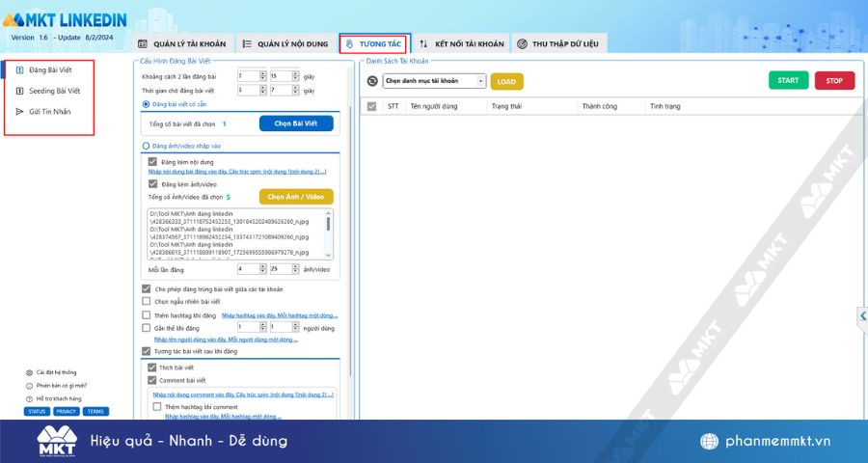This screenshot has height=463, width=868.
Task: Click the Chọn Bài Viết button
Action: 296,123
